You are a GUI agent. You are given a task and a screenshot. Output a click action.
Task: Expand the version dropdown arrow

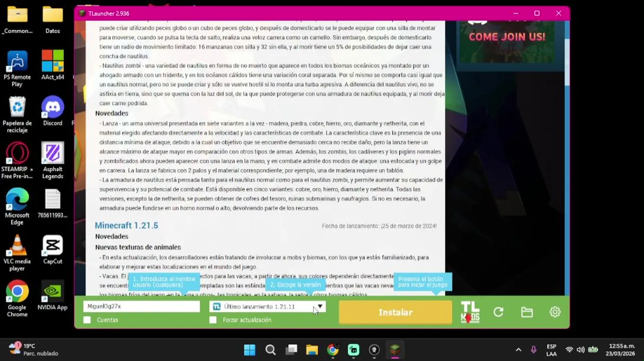coord(320,306)
